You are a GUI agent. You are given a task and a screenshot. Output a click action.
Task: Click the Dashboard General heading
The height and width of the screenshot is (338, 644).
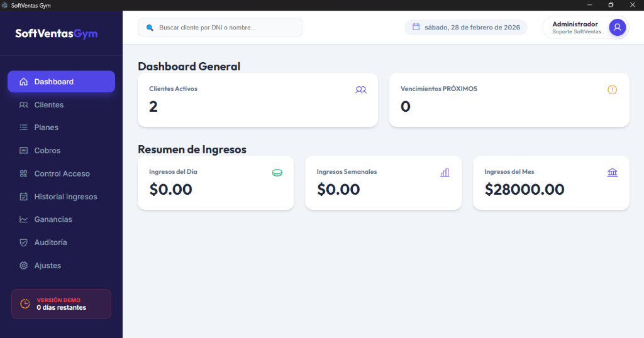(189, 67)
